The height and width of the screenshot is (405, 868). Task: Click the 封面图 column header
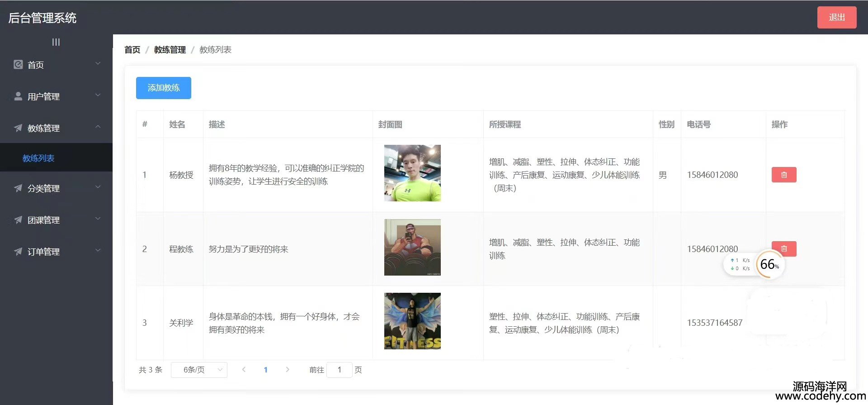(x=390, y=124)
